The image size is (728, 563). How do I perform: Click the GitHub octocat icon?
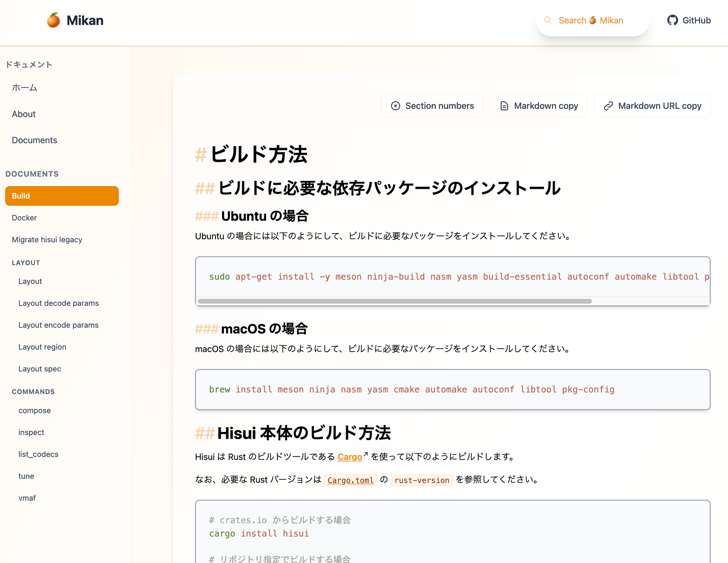(672, 20)
